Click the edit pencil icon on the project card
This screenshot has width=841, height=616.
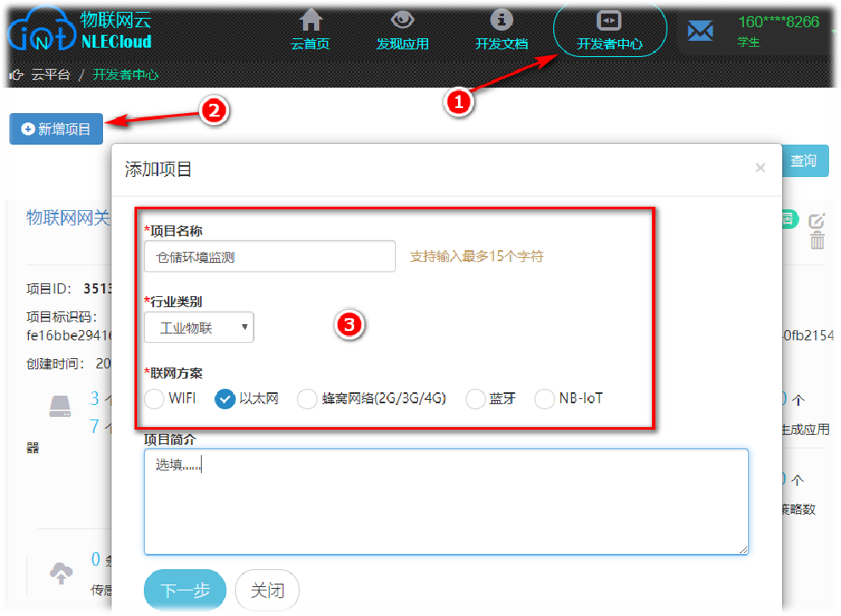coord(817,220)
